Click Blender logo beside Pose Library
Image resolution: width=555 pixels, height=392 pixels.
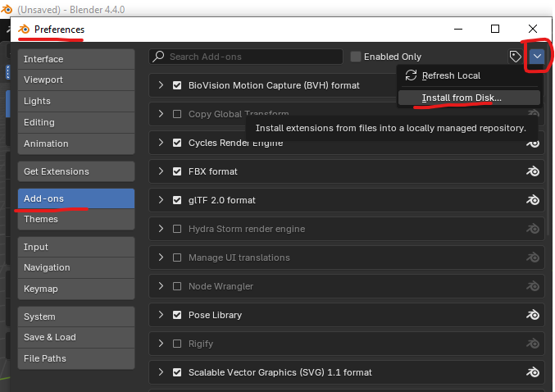pos(532,315)
